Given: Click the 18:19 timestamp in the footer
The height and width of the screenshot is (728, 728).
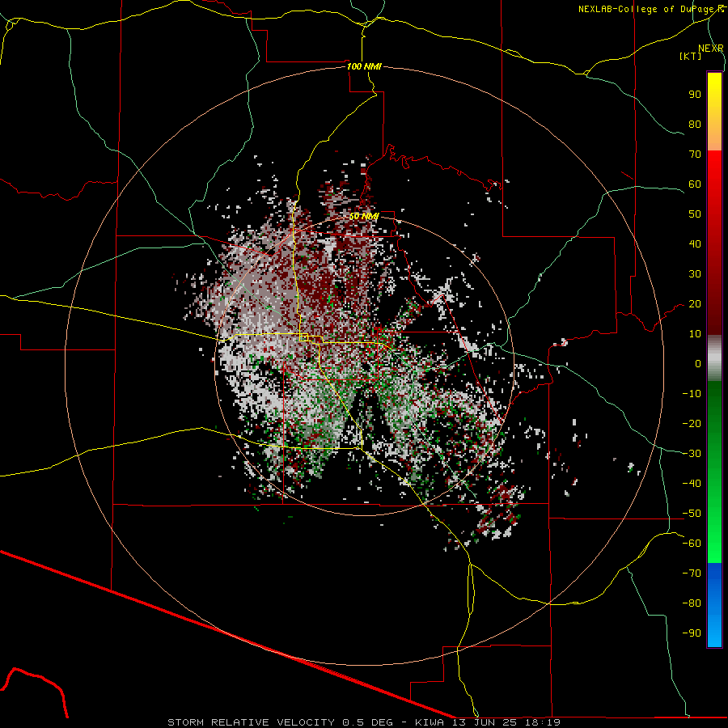Looking at the screenshot, I should [x=542, y=722].
